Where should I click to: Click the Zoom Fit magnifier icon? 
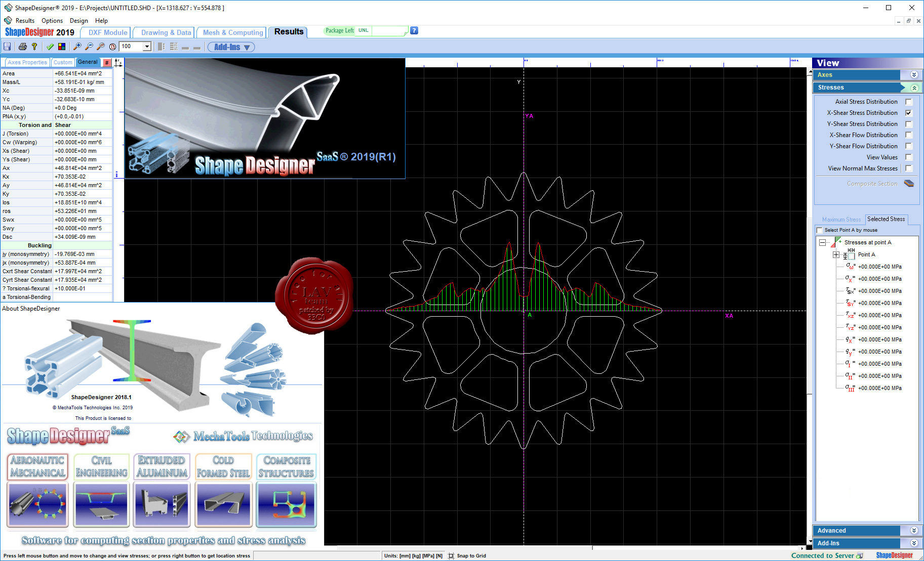click(101, 47)
